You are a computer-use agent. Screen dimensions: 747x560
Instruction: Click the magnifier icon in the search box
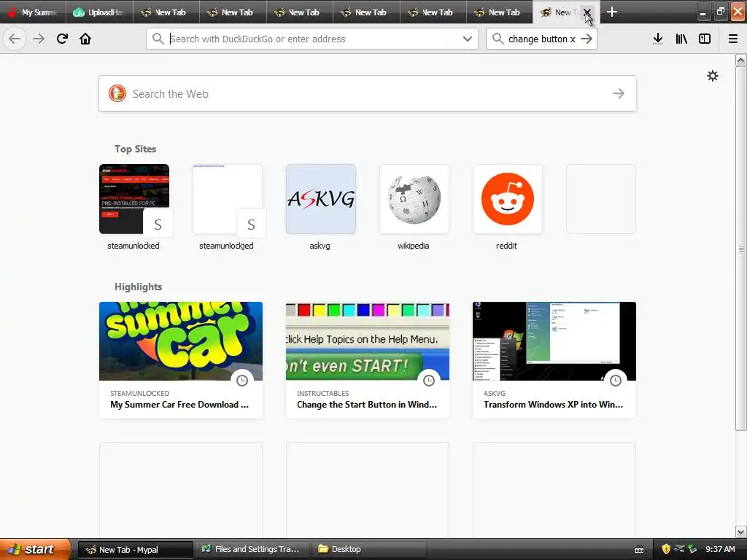498,39
